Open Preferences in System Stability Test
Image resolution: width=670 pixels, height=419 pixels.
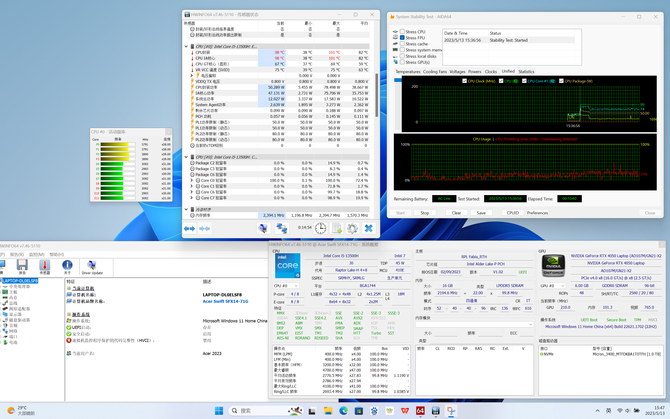pyautogui.click(x=537, y=213)
